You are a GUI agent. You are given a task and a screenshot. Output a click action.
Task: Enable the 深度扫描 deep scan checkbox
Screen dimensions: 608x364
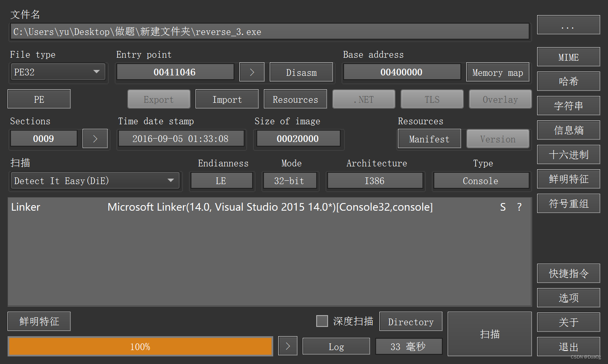322,321
